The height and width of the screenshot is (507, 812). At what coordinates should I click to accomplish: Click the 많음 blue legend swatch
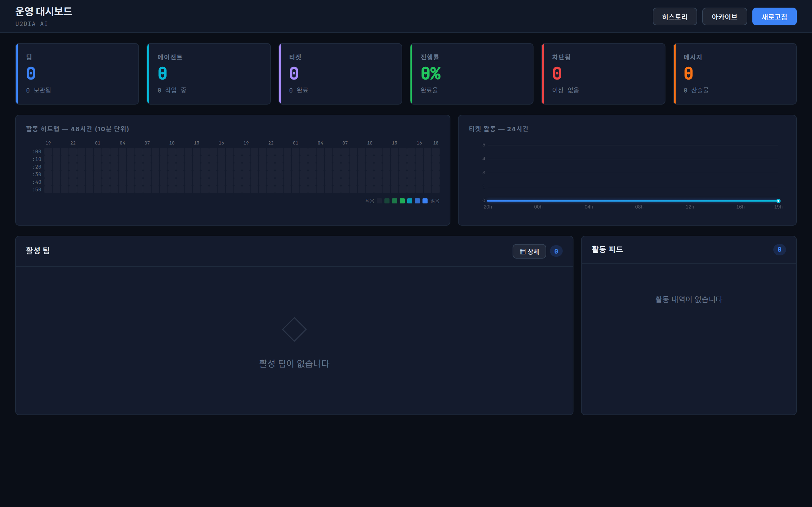(424, 201)
